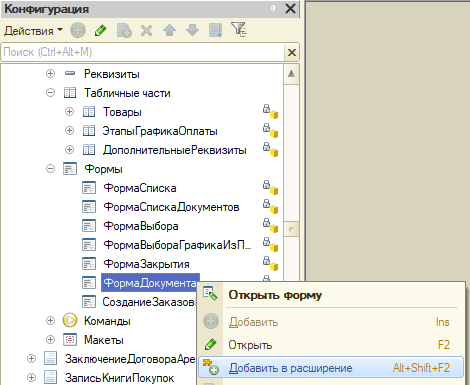The width and height of the screenshot is (470, 385).
Task: Click the green pencil Edit toolbar icon
Action: tap(101, 30)
